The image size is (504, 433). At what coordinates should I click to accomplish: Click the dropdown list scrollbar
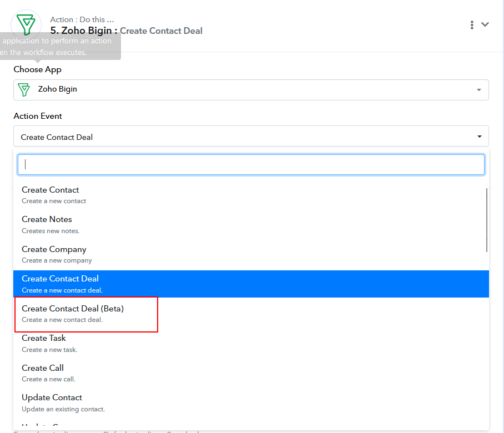pos(487,220)
